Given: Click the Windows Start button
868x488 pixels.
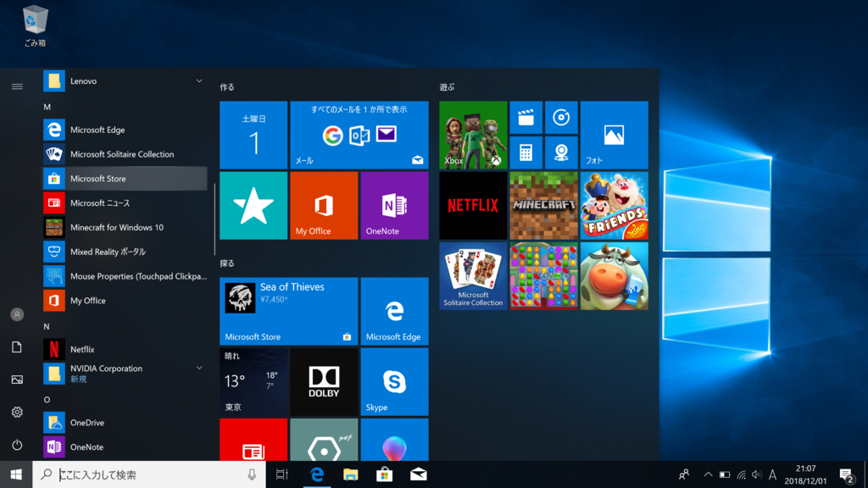Looking at the screenshot, I should 16,474.
